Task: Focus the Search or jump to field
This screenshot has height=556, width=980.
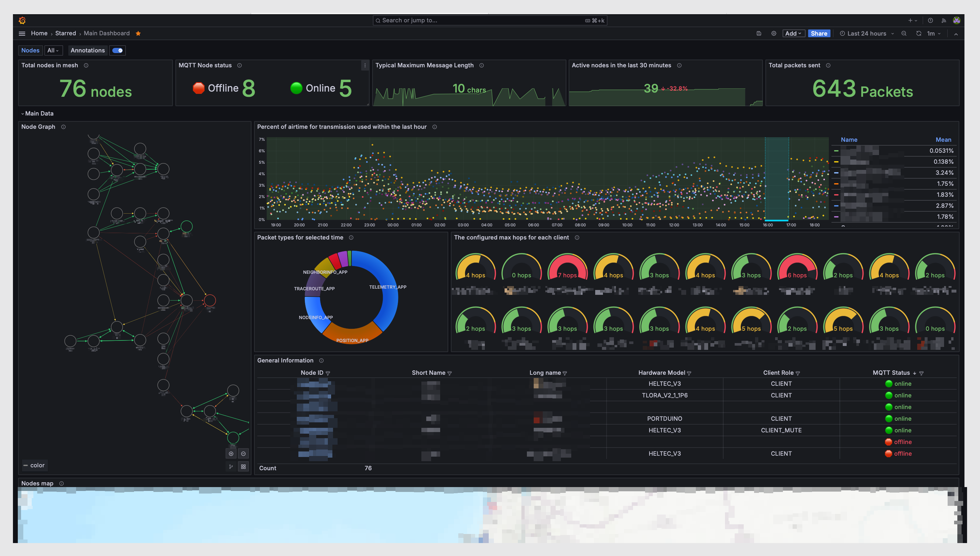Action: (490, 21)
